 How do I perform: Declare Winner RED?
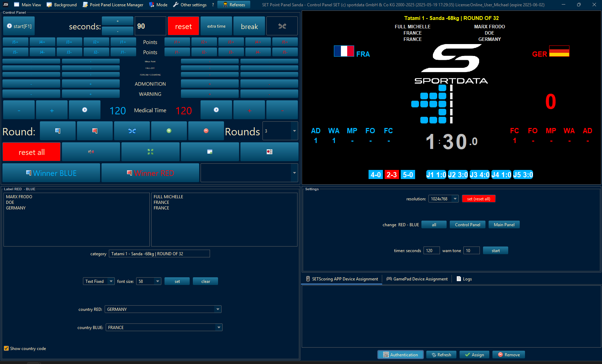pyautogui.click(x=150, y=173)
